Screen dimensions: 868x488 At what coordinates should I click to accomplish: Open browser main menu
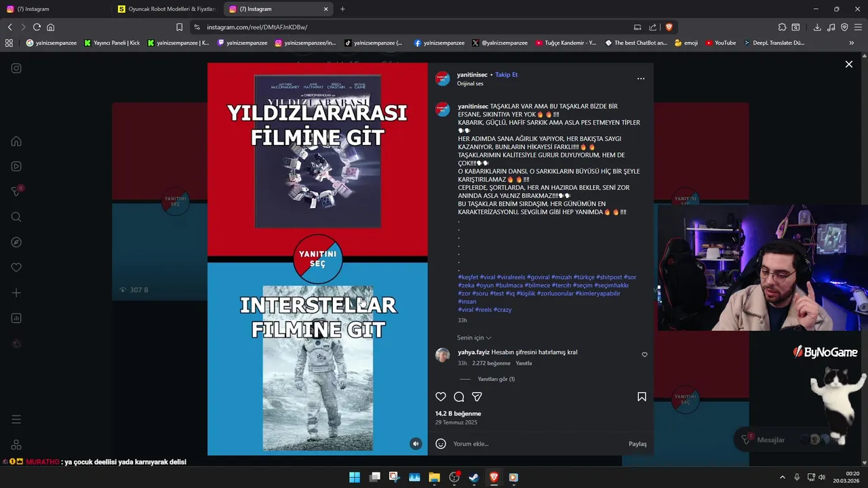coord(858,27)
